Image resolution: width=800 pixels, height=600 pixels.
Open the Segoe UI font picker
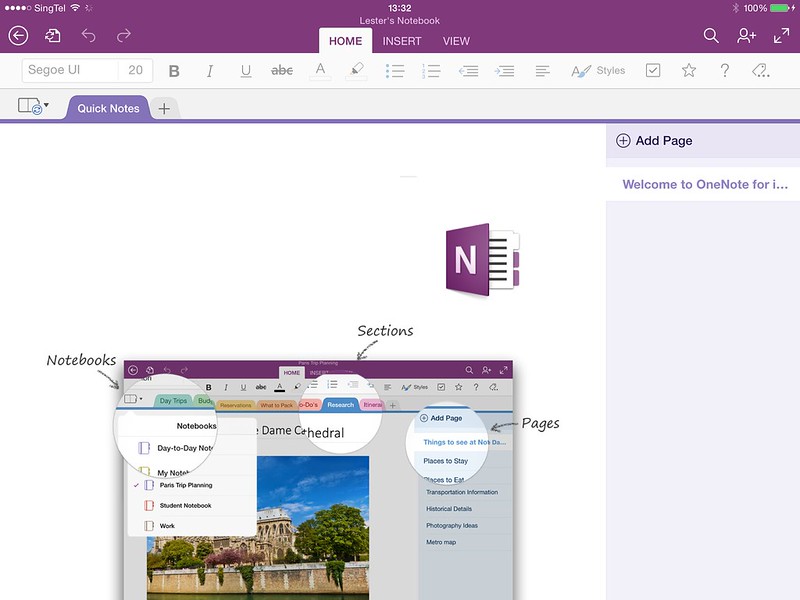pos(70,71)
